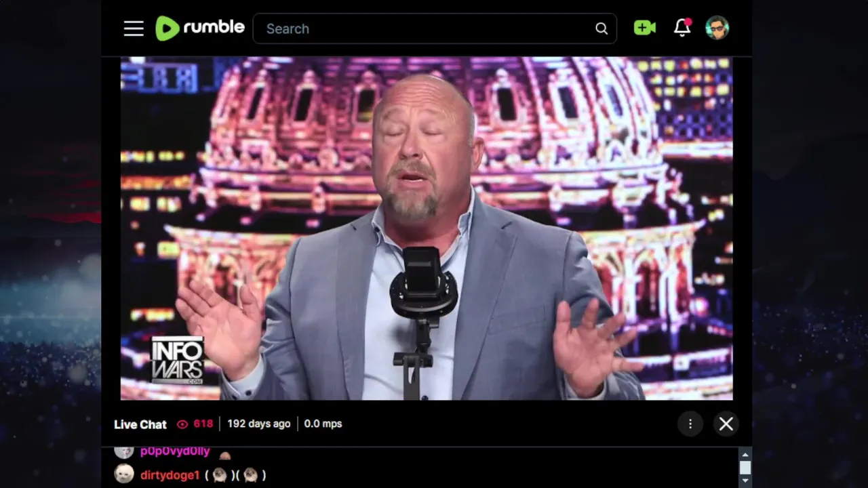Open chat user p0p0vyd0lly
The width and height of the screenshot is (868, 488).
175,451
